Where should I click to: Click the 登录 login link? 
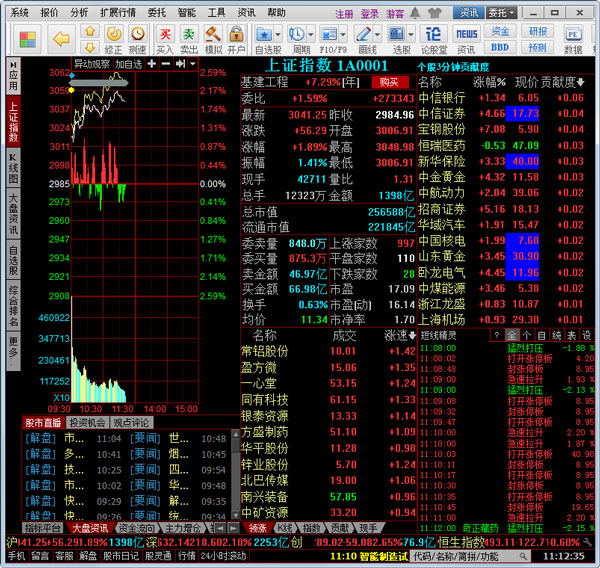[370, 14]
